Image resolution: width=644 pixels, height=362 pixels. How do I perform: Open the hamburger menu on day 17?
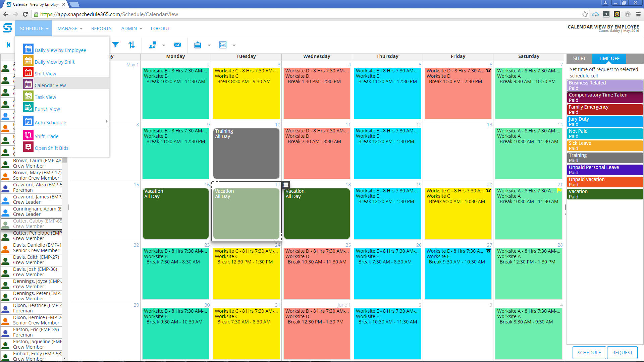286,185
